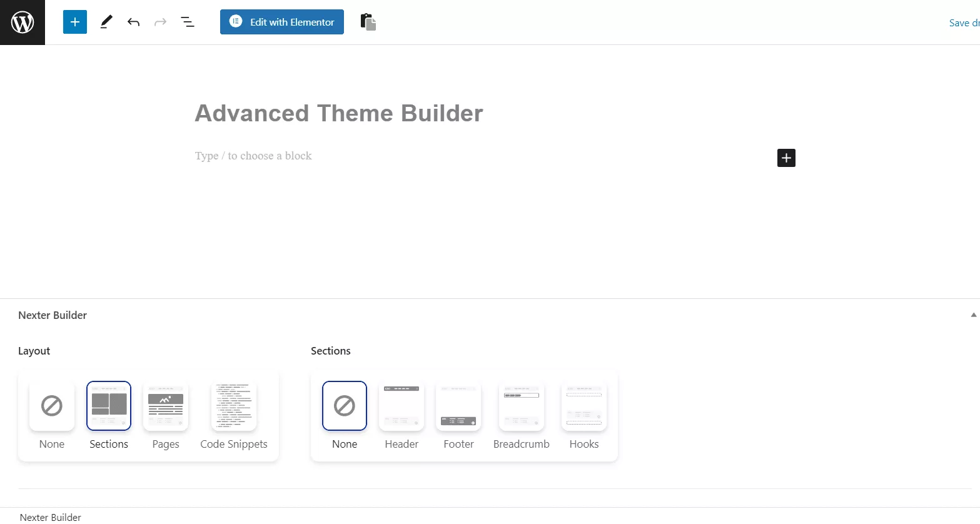
Task: Click the Footer label text
Action: [458, 444]
